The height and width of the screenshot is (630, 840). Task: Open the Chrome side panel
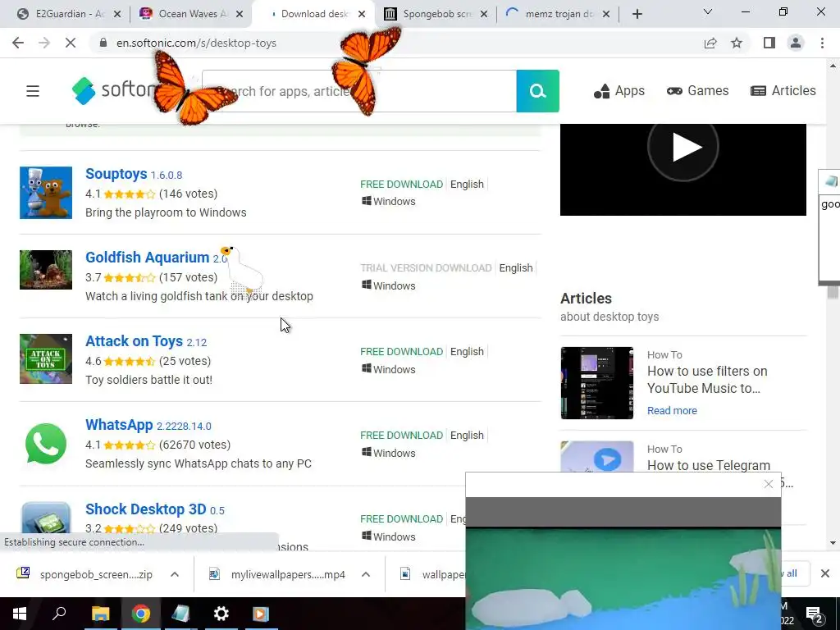tap(769, 43)
